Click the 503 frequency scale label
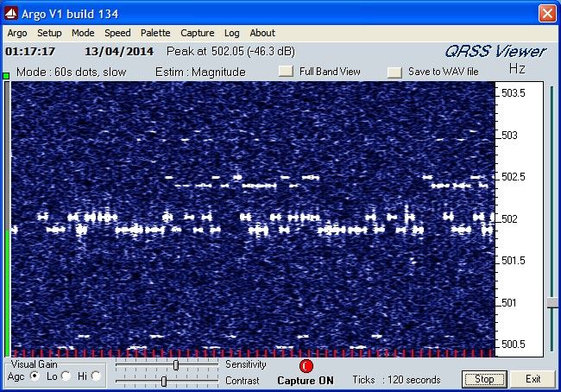The width and height of the screenshot is (561, 392). tap(509, 136)
